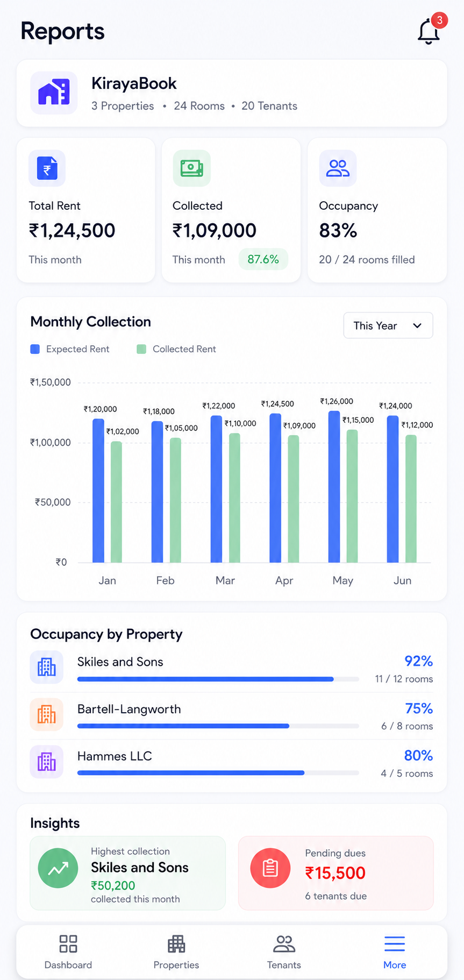
Task: Click the Occupancy people icon
Action: tap(338, 168)
